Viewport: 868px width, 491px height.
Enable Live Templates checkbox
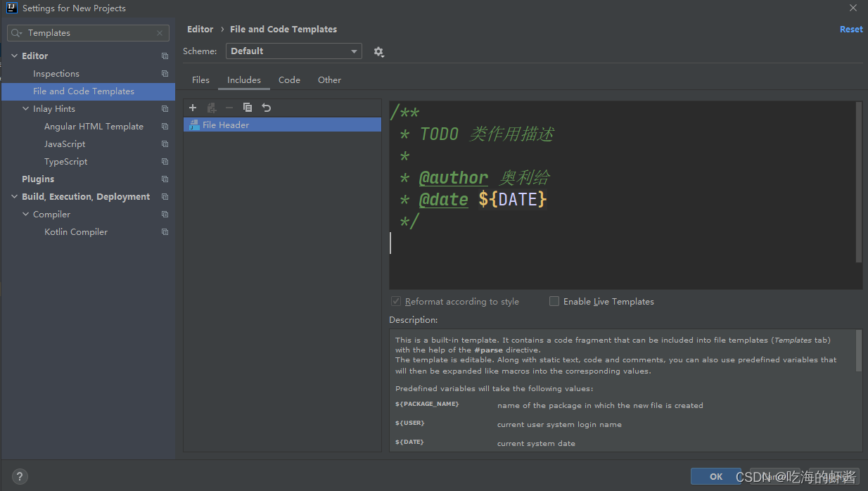[x=554, y=301]
